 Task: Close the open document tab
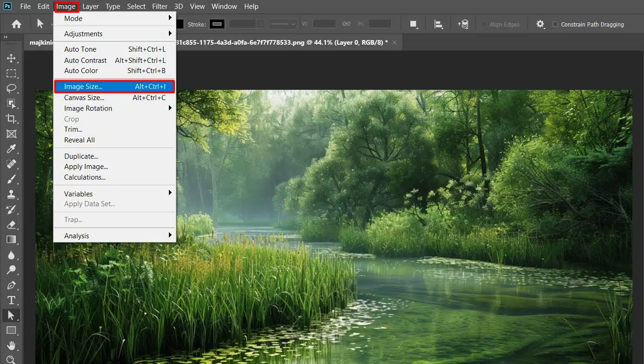point(395,42)
